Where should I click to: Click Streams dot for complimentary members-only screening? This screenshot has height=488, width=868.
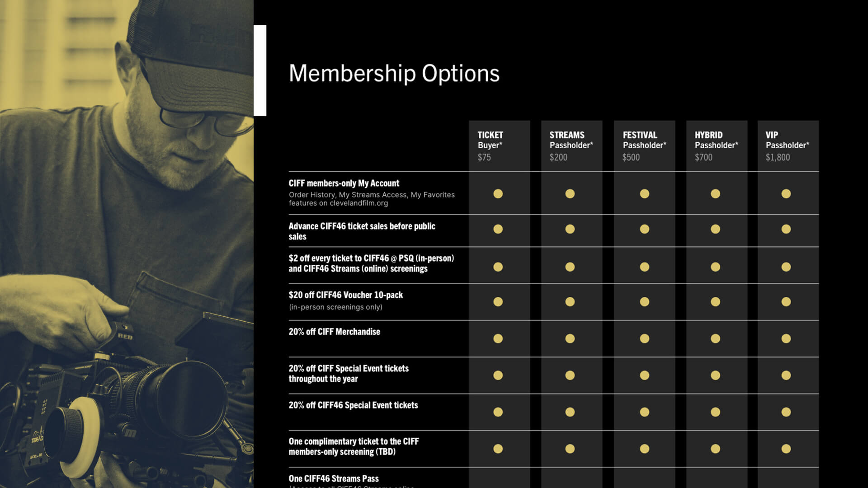click(x=570, y=449)
